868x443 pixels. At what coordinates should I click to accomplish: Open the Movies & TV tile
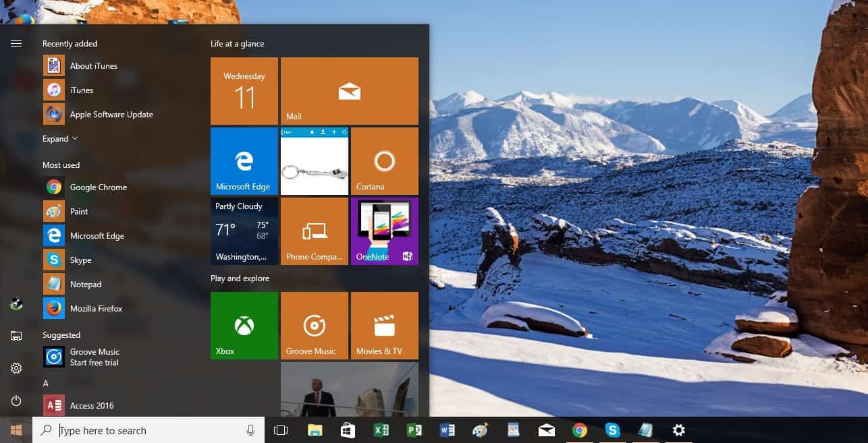pyautogui.click(x=385, y=326)
